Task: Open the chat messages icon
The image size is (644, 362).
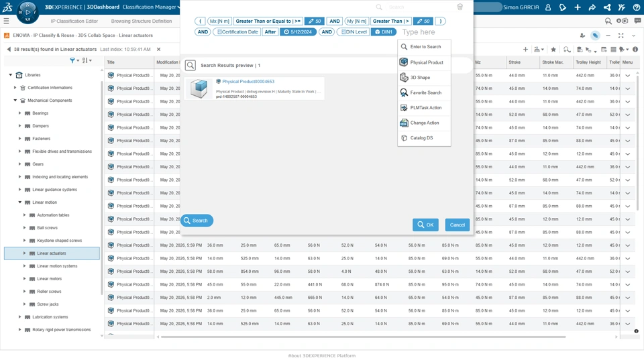Action: pyautogui.click(x=637, y=21)
